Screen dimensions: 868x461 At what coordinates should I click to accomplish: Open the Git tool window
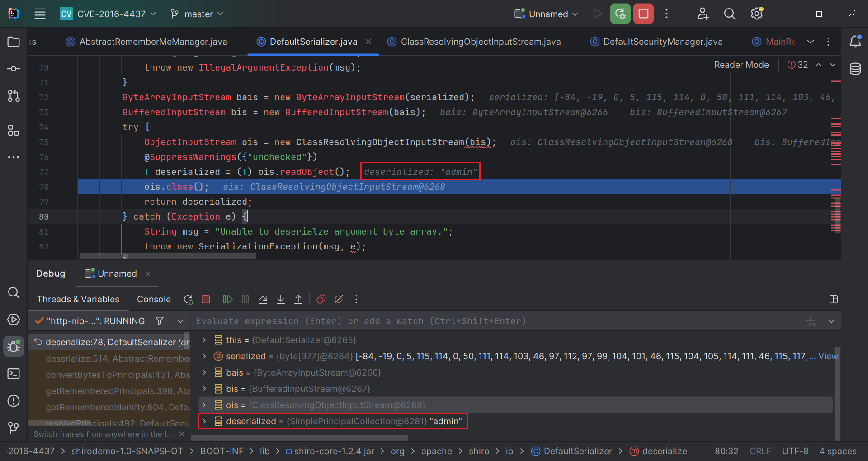(14, 427)
